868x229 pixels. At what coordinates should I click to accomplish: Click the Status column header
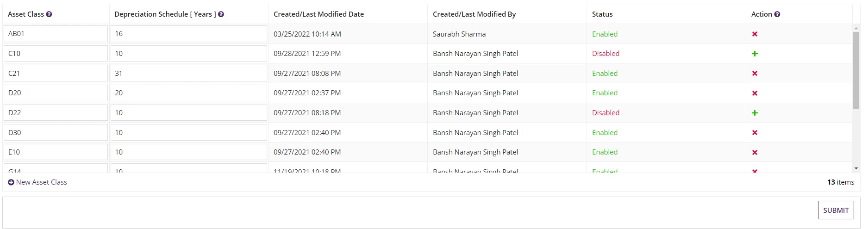(602, 14)
